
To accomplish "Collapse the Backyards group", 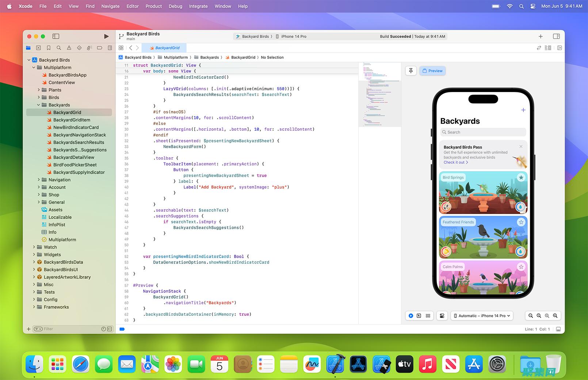I will (x=38, y=105).
